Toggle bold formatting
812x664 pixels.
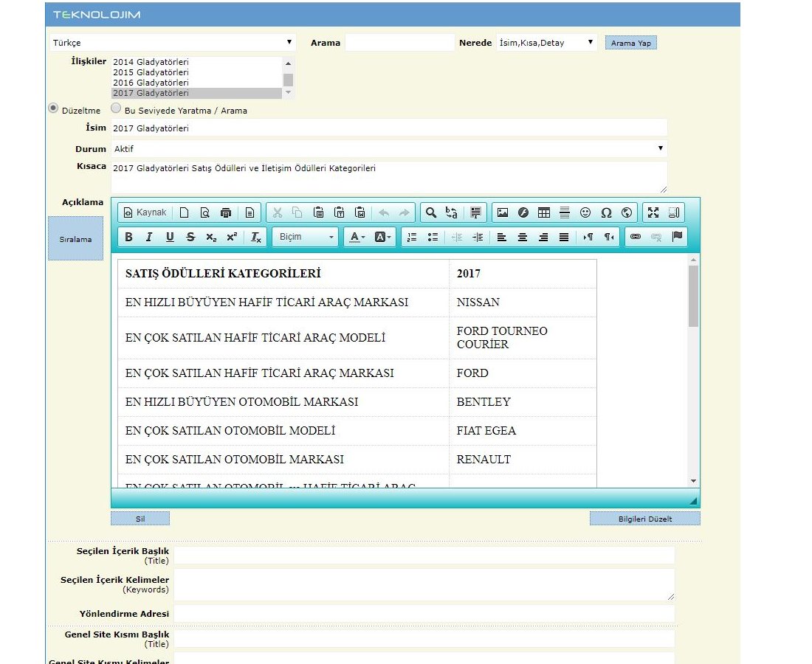(129, 237)
